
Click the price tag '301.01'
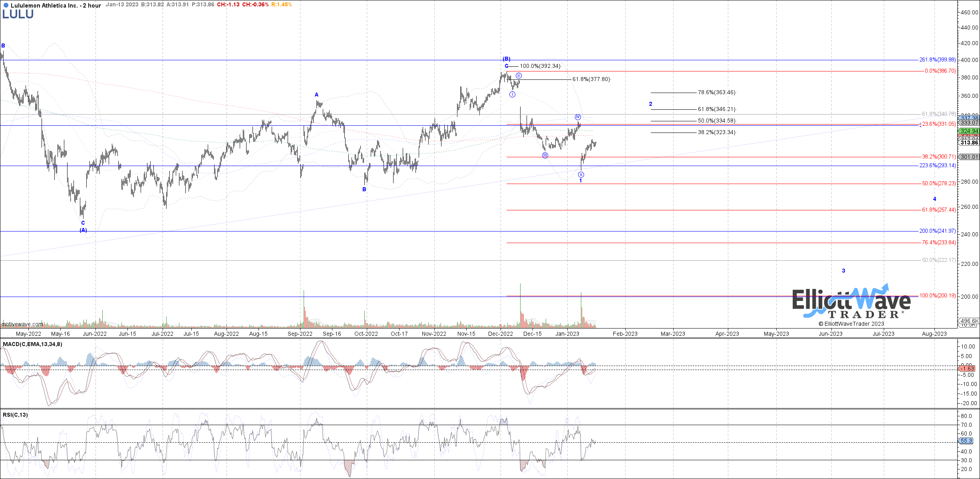969,157
